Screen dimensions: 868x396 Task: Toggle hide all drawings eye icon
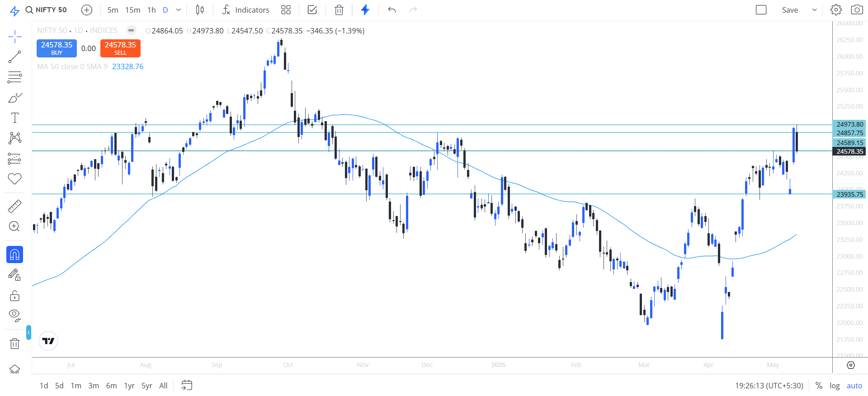[x=14, y=315]
